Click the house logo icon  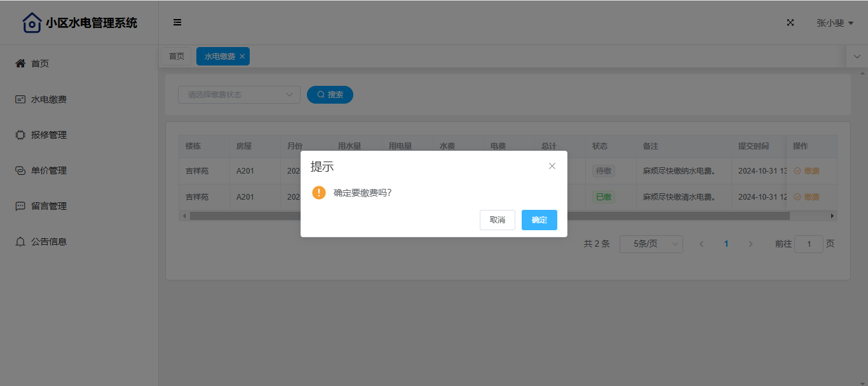[32, 23]
